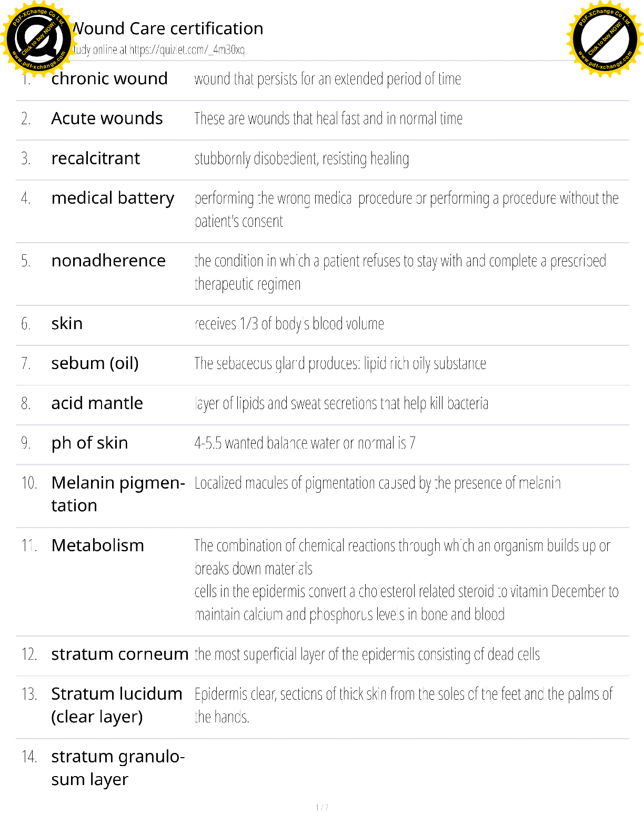Click the term 'Acute wounds'

tap(107, 118)
